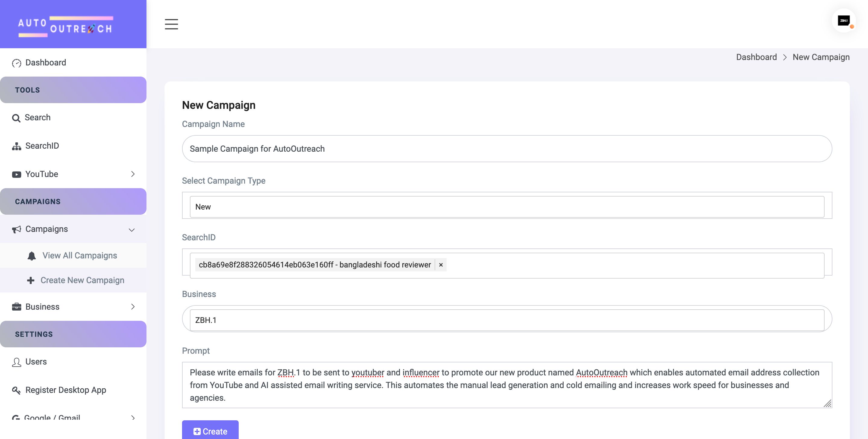This screenshot has height=439, width=868.
Task: Select Create New Campaign menu item
Action: tap(82, 280)
